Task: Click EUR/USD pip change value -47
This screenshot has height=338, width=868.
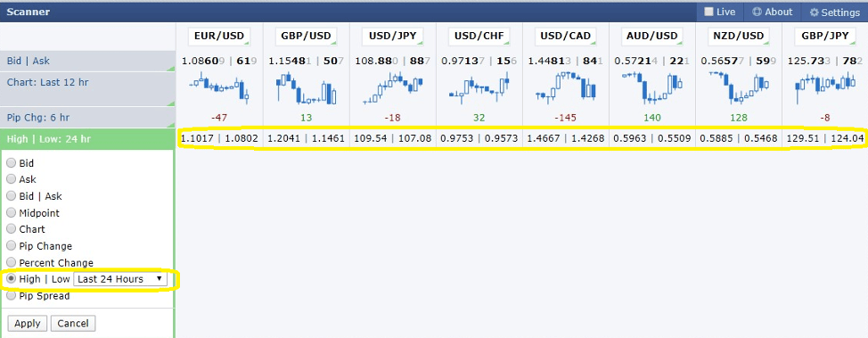Action: click(x=220, y=118)
